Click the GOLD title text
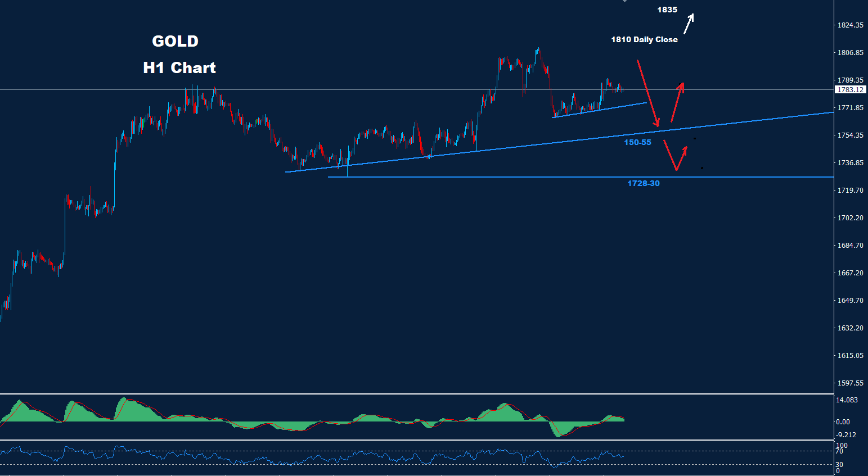 click(175, 42)
